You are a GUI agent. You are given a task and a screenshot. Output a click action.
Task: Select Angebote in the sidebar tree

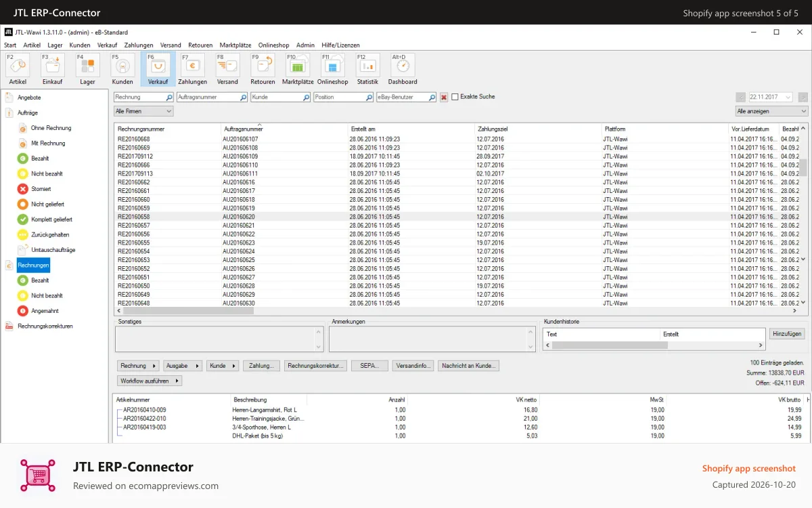[29, 98]
